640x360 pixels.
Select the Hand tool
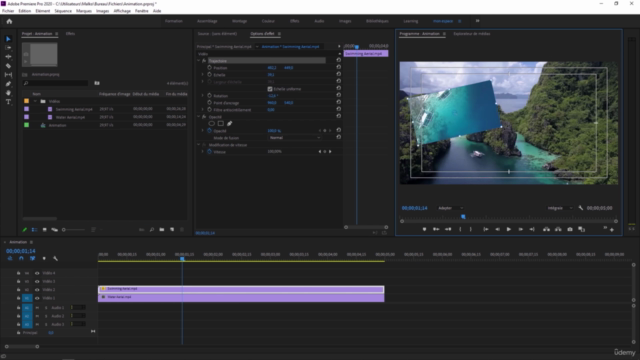click(8, 93)
